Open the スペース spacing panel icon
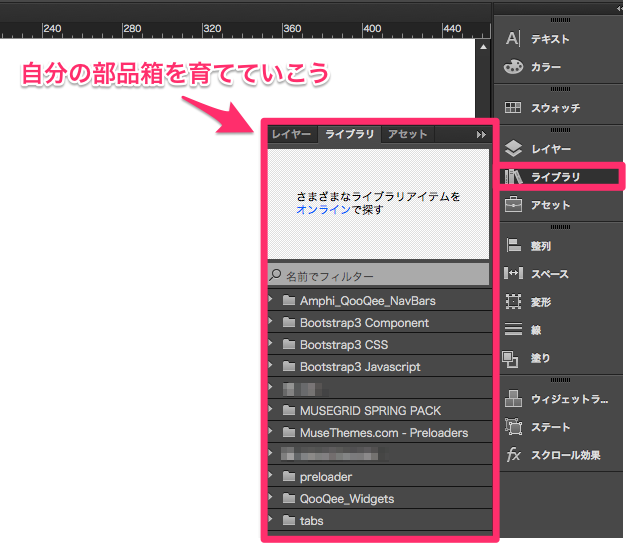Image resolution: width=626 pixels, height=543 pixels. click(x=513, y=273)
